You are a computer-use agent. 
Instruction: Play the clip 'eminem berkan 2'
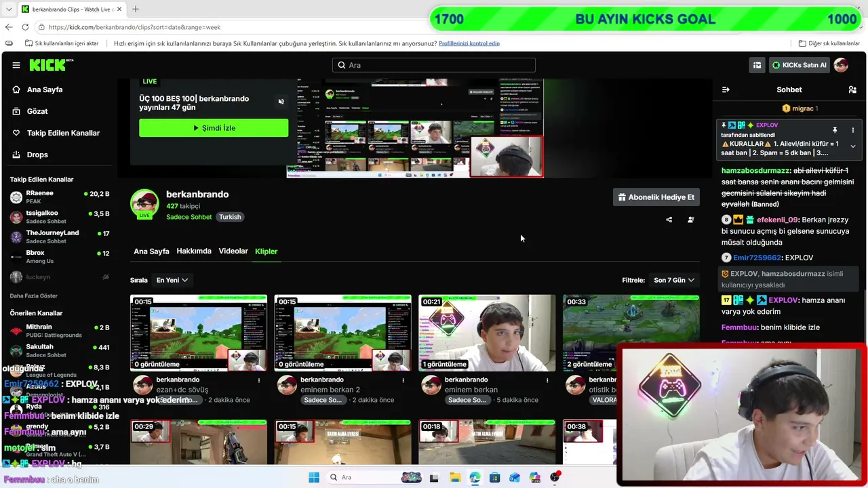[342, 333]
